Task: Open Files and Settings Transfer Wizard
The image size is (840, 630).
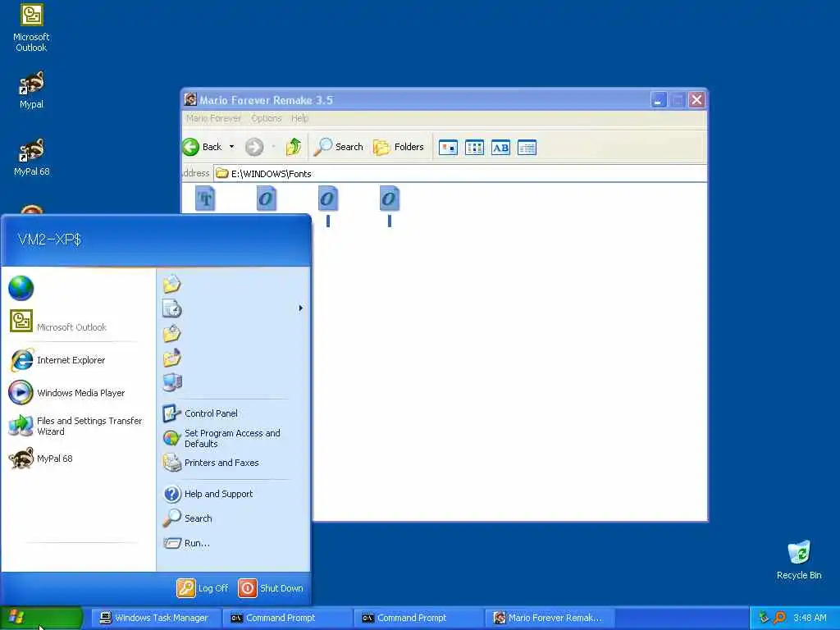Action: coord(75,426)
